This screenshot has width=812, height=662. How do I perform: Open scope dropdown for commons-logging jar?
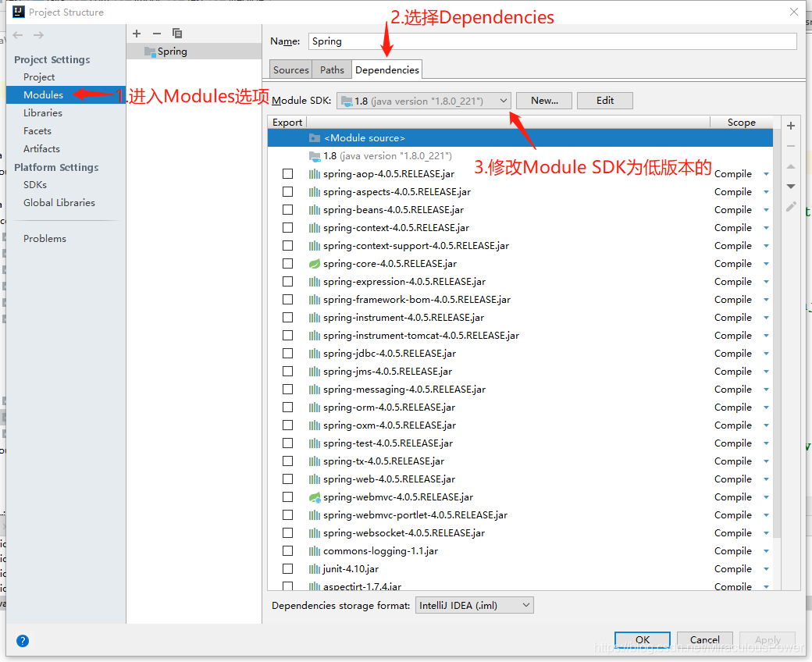[x=766, y=551]
